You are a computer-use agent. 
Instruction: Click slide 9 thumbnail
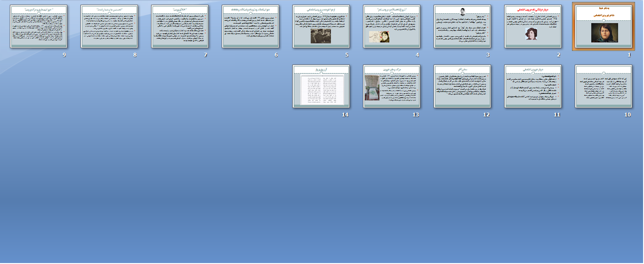click(39, 26)
